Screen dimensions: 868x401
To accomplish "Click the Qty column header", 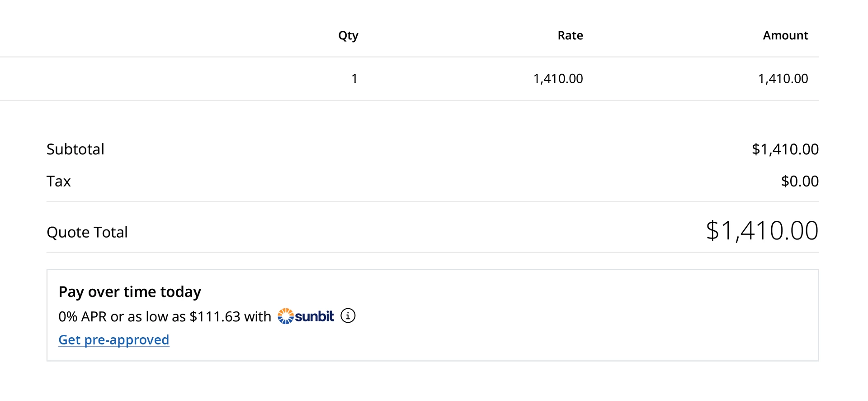I will pos(348,35).
